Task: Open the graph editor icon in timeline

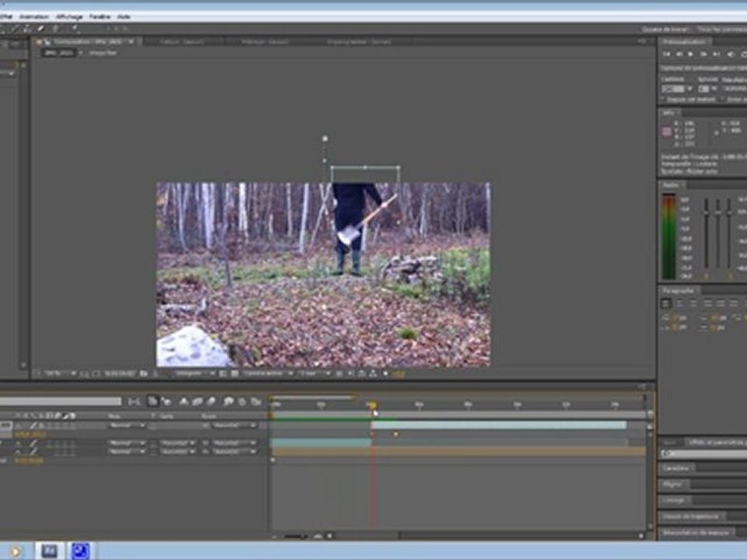Action: pyautogui.click(x=256, y=402)
